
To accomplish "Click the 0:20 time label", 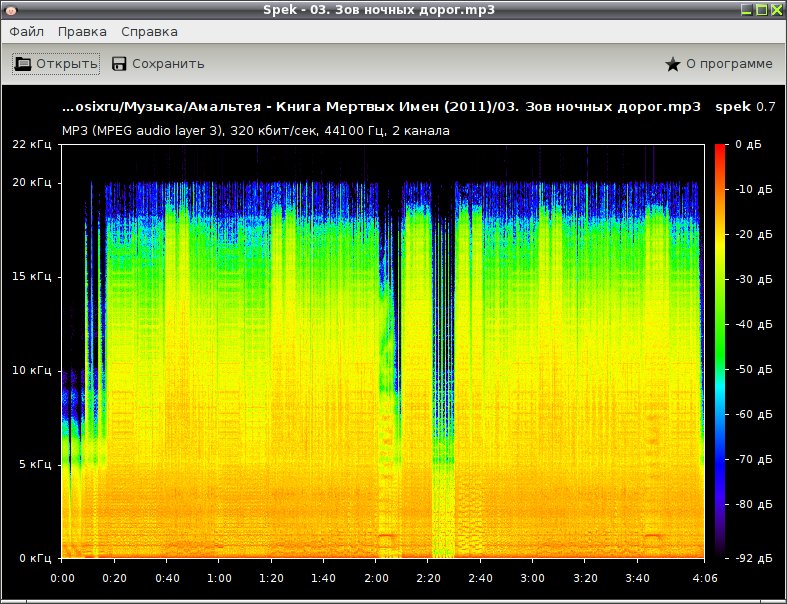I will 114,578.
